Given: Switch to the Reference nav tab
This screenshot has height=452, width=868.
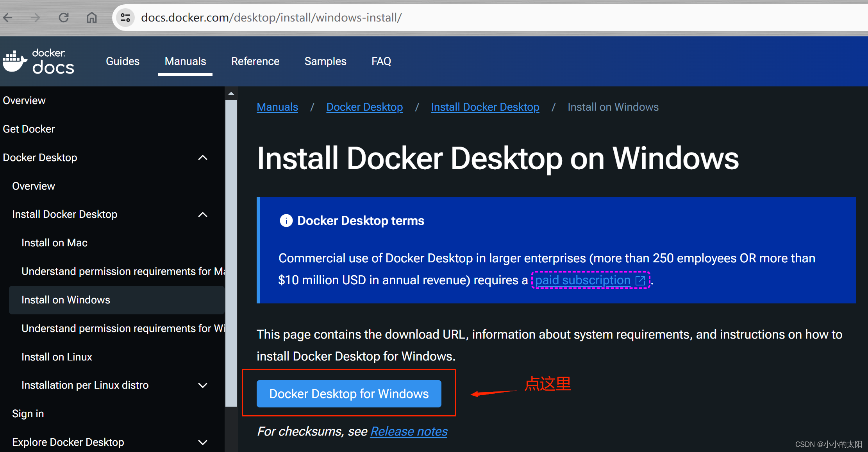Looking at the screenshot, I should tap(255, 61).
